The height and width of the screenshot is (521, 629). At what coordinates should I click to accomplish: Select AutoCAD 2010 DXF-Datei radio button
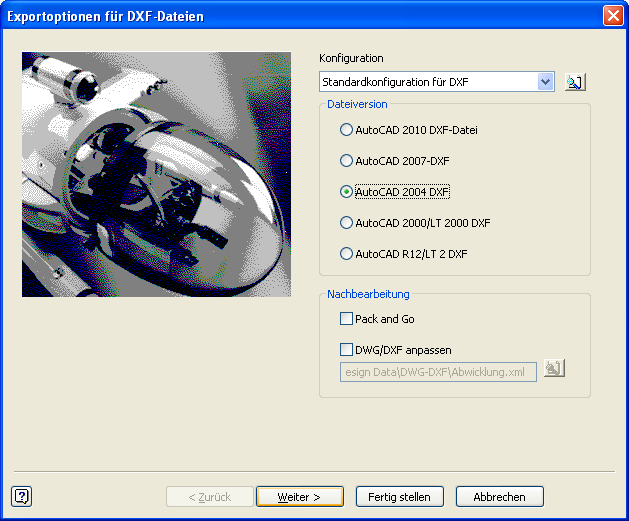(x=346, y=130)
